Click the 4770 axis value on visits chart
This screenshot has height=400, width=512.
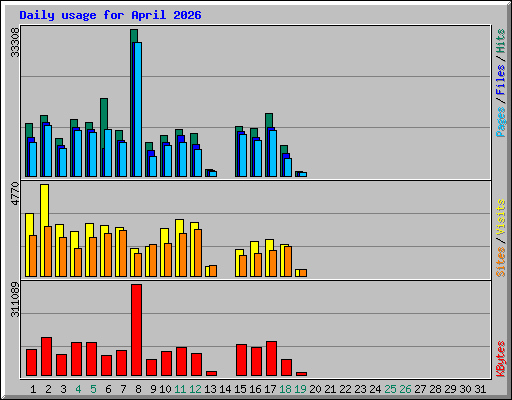click(15, 194)
